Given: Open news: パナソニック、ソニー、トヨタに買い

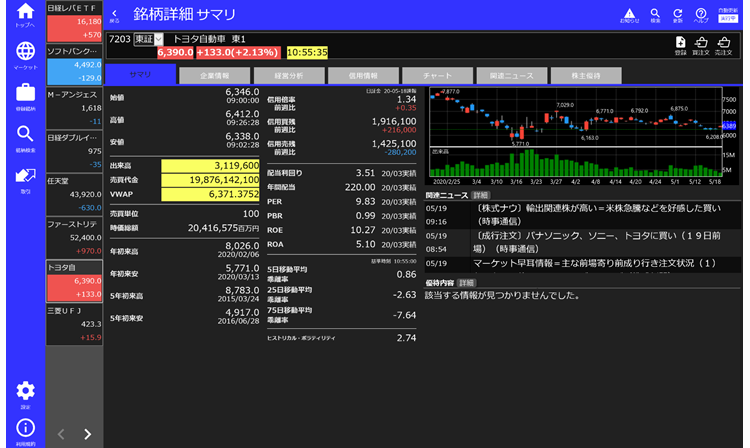Looking at the screenshot, I should pyautogui.click(x=583, y=242).
